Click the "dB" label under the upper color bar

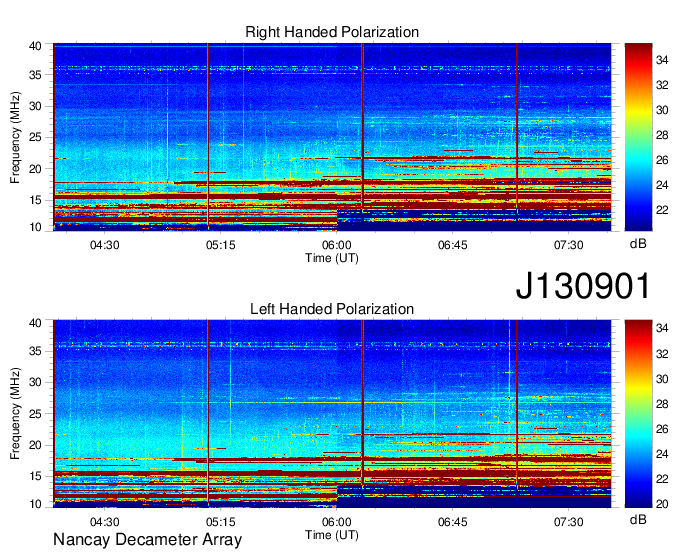[638, 244]
